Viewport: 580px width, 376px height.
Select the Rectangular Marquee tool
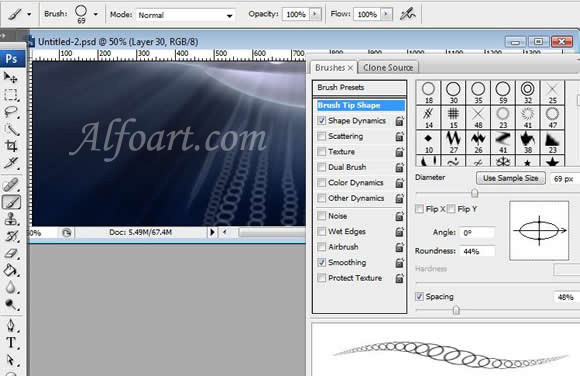pyautogui.click(x=10, y=95)
